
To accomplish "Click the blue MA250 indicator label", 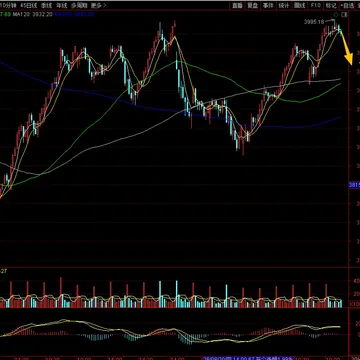I will pos(74,15).
